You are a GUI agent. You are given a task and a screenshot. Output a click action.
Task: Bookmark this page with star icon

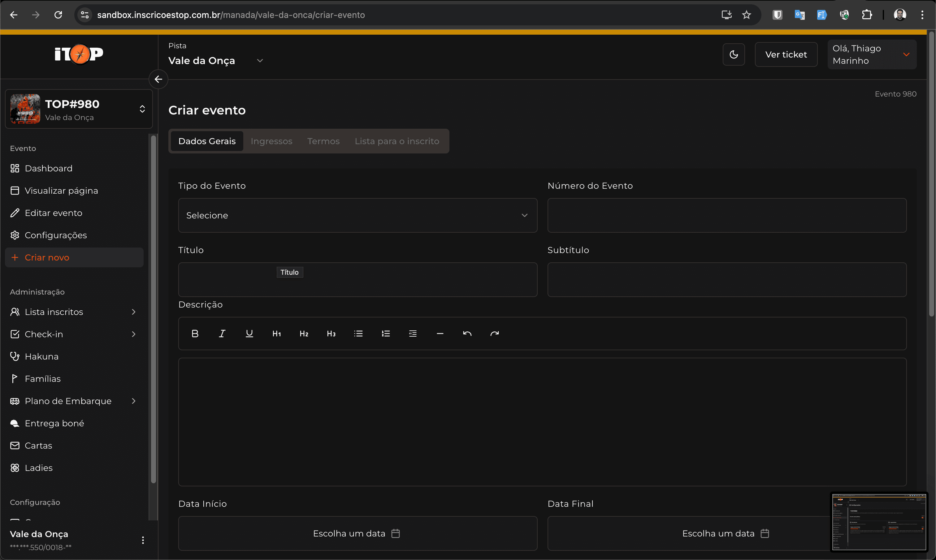point(746,15)
